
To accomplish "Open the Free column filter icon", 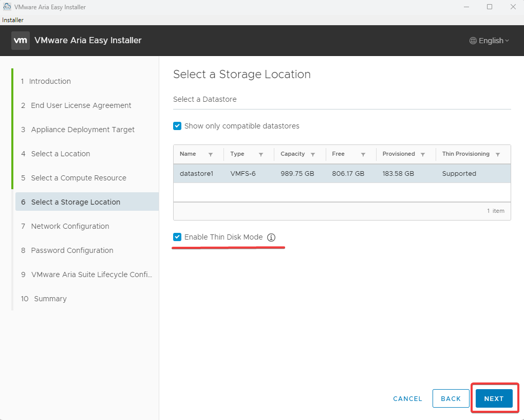I will point(363,154).
